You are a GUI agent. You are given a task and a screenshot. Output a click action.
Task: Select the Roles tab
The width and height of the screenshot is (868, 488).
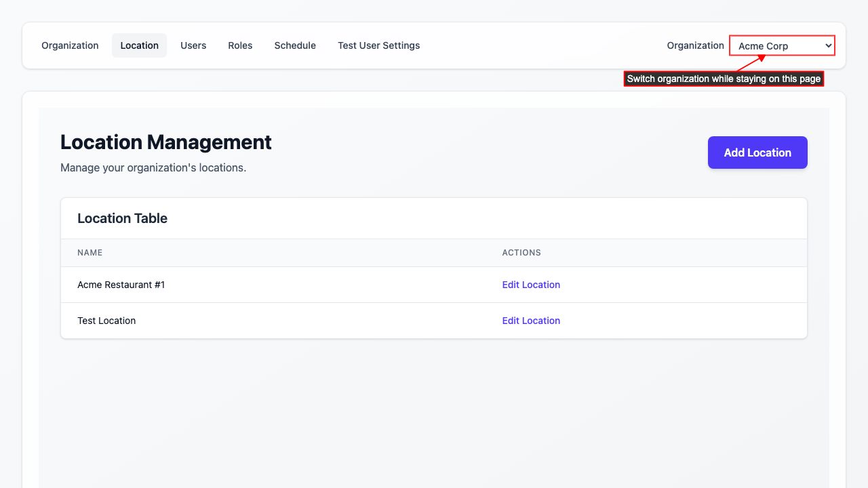click(240, 45)
